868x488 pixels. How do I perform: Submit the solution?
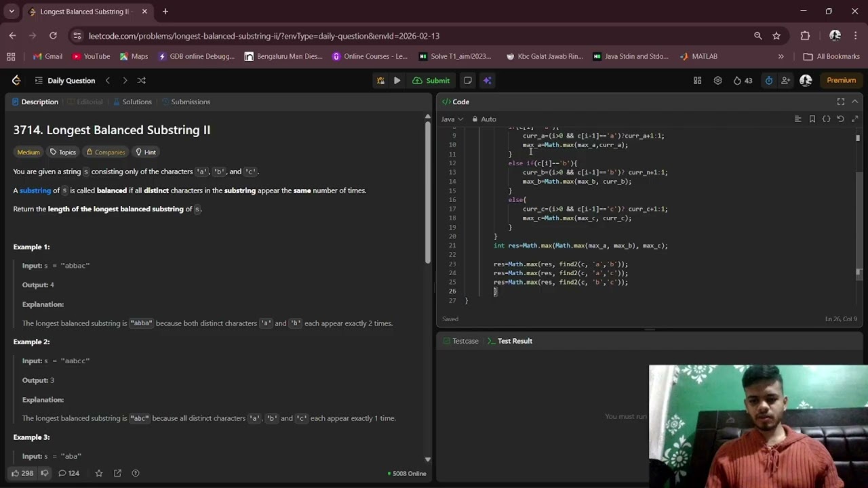click(431, 81)
